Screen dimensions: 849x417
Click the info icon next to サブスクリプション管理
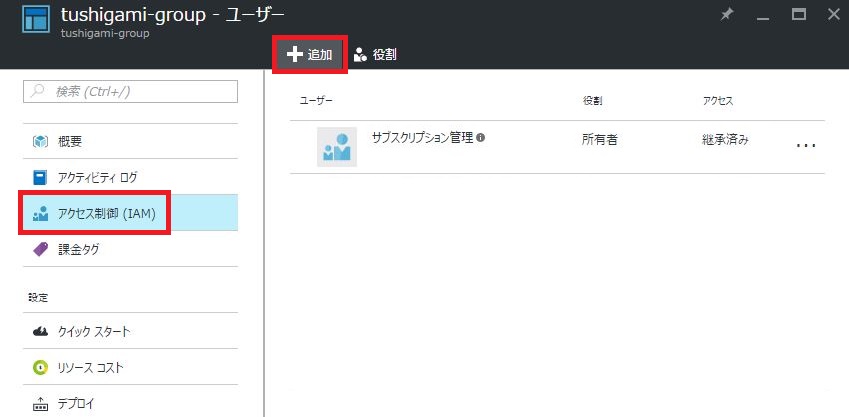[480, 138]
